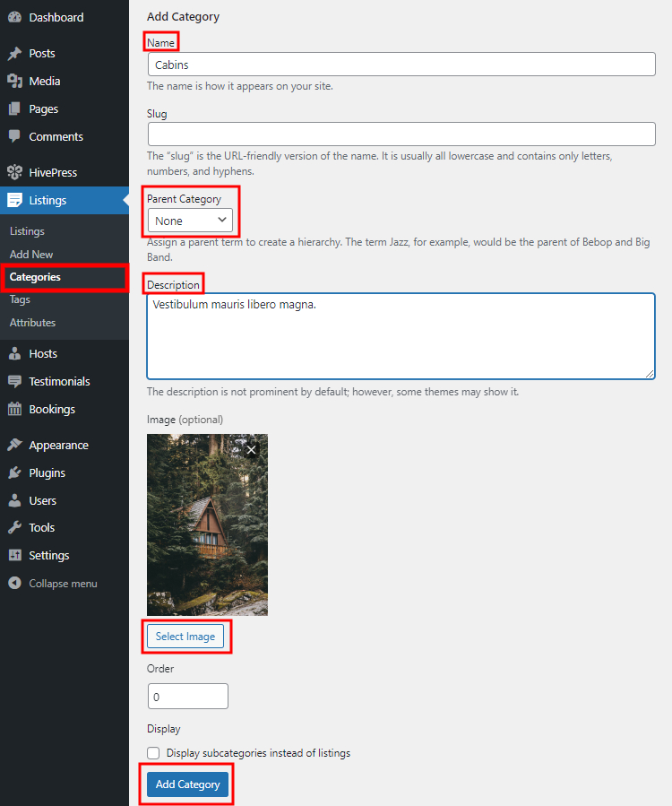Open the Tags submenu link
Image resolution: width=672 pixels, height=806 pixels.
coord(20,299)
